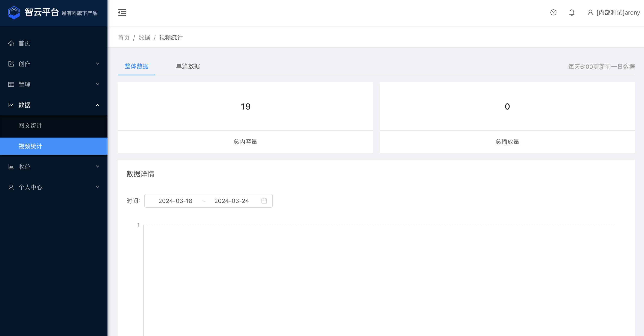Open account menu [内部测试]arony

[614, 12]
